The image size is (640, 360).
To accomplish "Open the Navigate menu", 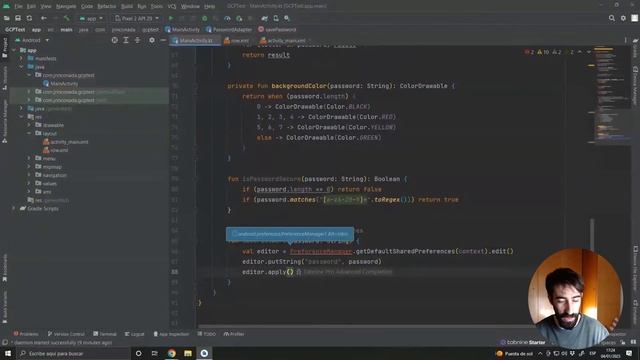I will point(66,7).
